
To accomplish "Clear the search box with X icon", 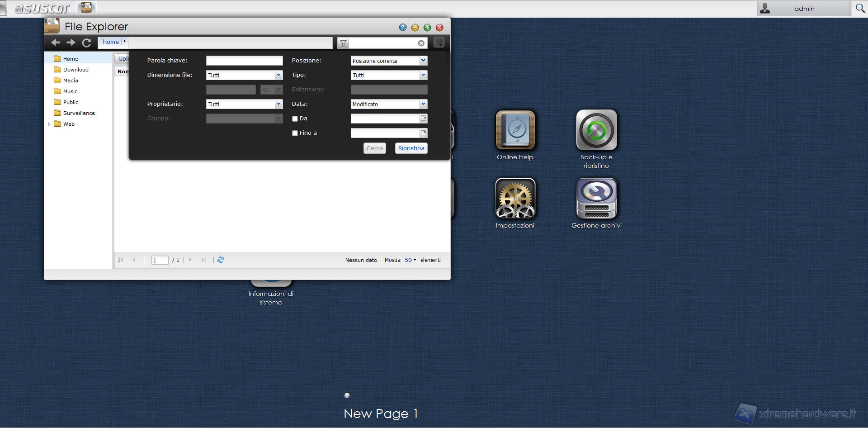I will tap(421, 43).
